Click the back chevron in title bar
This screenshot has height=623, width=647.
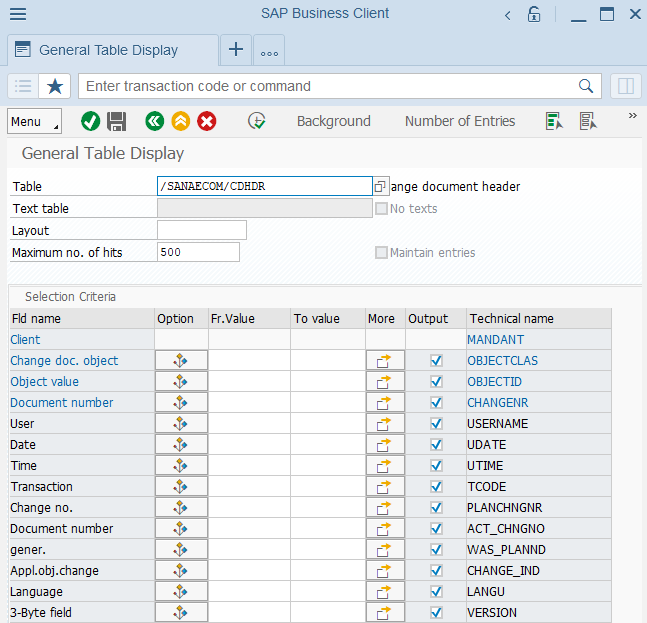point(508,16)
